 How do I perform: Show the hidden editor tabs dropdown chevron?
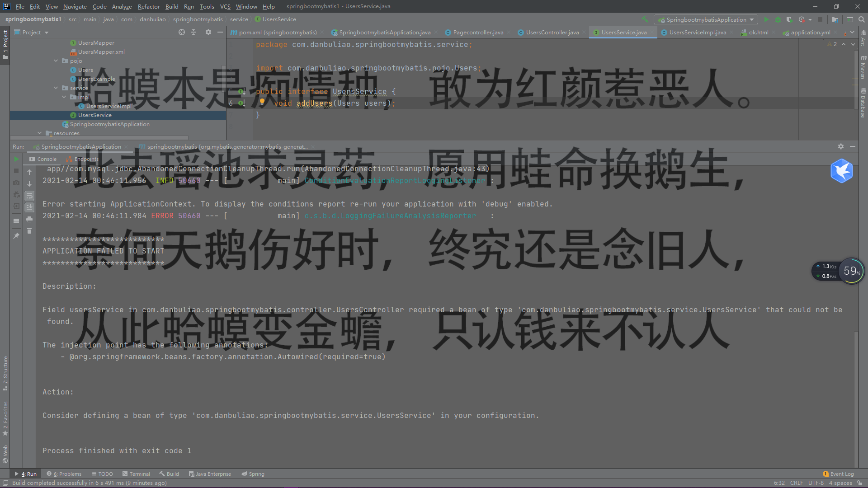(x=852, y=32)
